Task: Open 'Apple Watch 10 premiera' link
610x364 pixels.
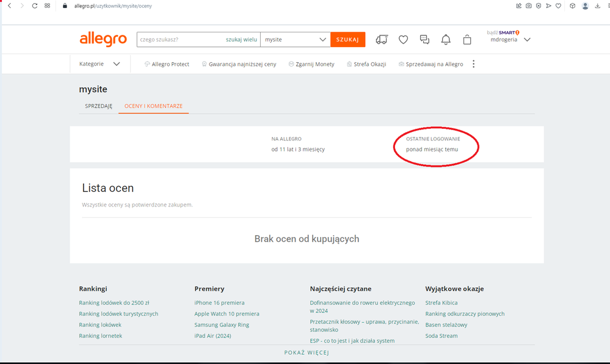Action: [227, 314]
